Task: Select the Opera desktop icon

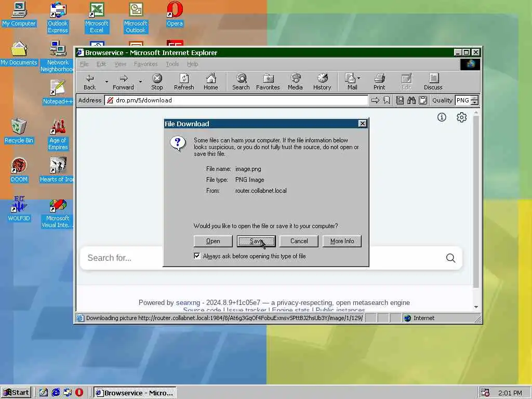Action: point(175,15)
